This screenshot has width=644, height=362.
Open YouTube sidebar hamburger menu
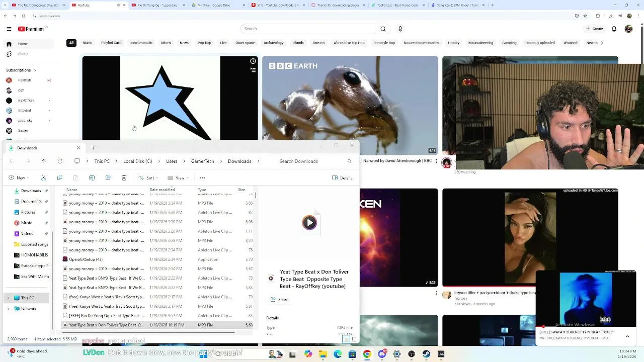[x=9, y=29]
